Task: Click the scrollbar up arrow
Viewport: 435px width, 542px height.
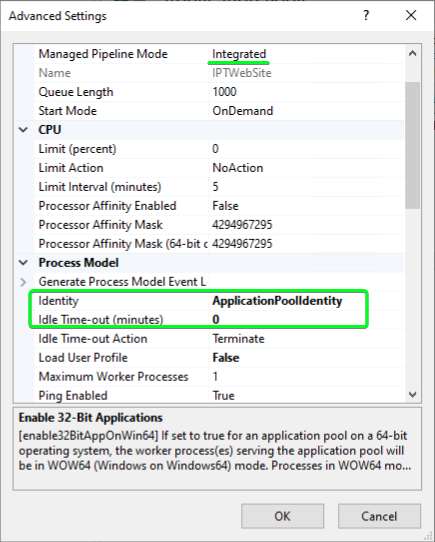Action: click(x=412, y=54)
